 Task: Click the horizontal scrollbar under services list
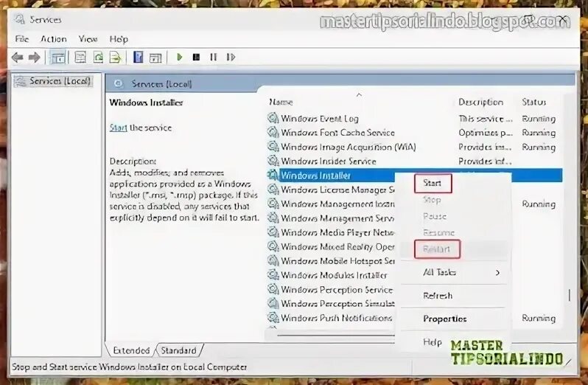tap(335, 335)
